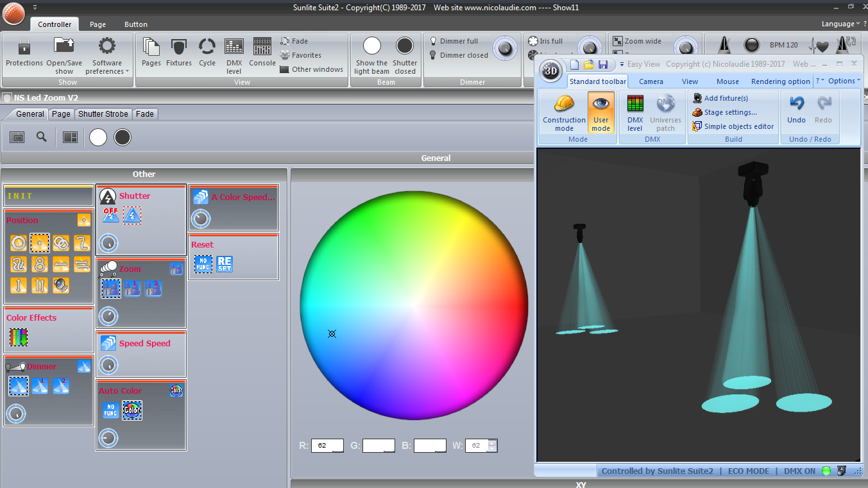Open Other windows list
The height and width of the screenshot is (488, 868).
coord(312,69)
